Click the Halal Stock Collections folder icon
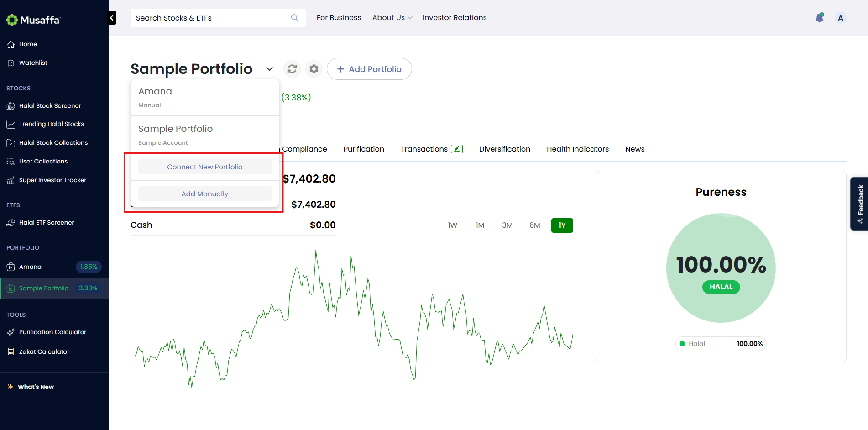Screen dimensions: 868x430 11,143
